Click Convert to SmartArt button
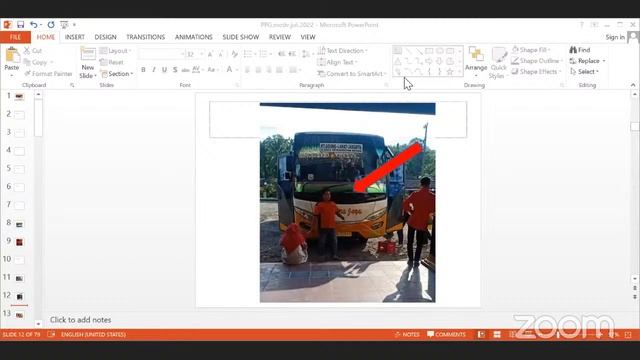Image resolution: width=640 pixels, height=360 pixels. click(351, 74)
